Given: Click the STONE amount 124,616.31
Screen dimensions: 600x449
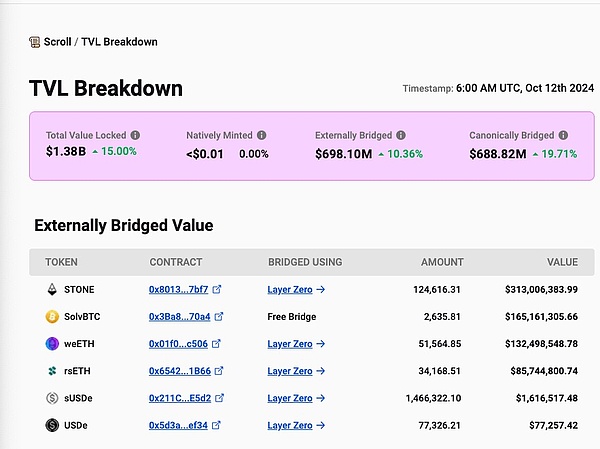Looking at the screenshot, I should coord(437,289).
